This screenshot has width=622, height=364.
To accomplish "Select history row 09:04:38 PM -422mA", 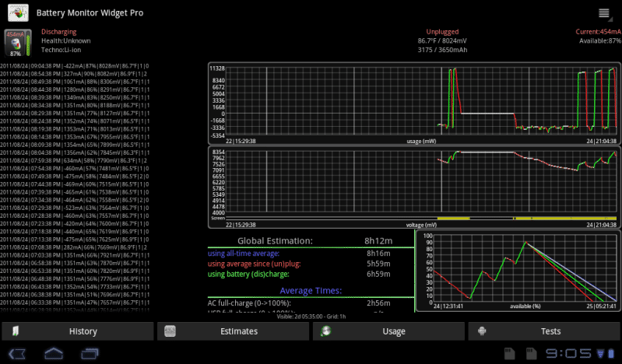I will pos(75,66).
